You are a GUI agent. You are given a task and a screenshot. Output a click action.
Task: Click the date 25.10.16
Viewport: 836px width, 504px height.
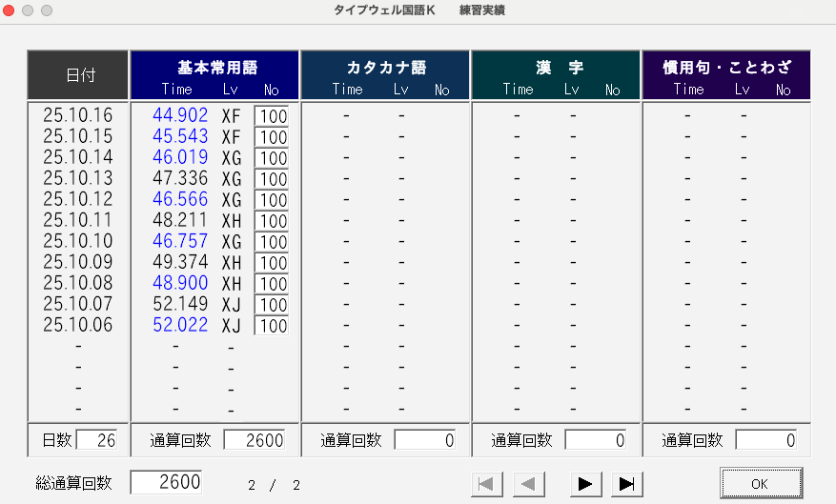pos(78,115)
